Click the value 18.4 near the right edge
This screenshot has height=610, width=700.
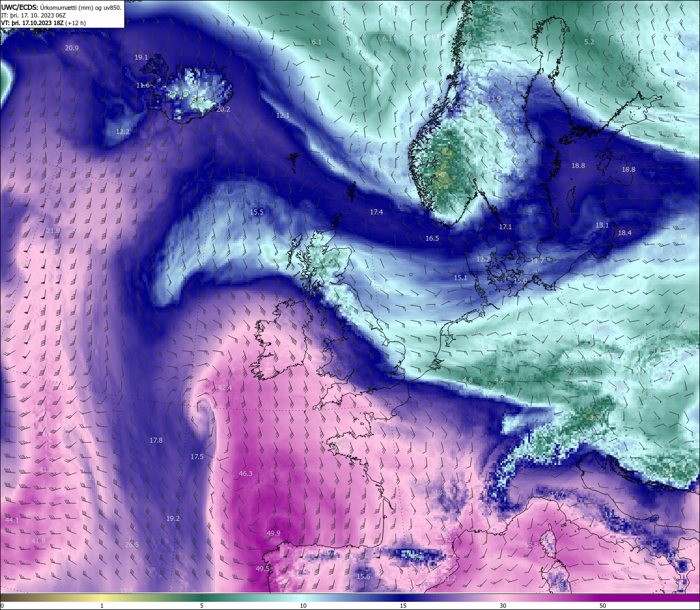[625, 233]
